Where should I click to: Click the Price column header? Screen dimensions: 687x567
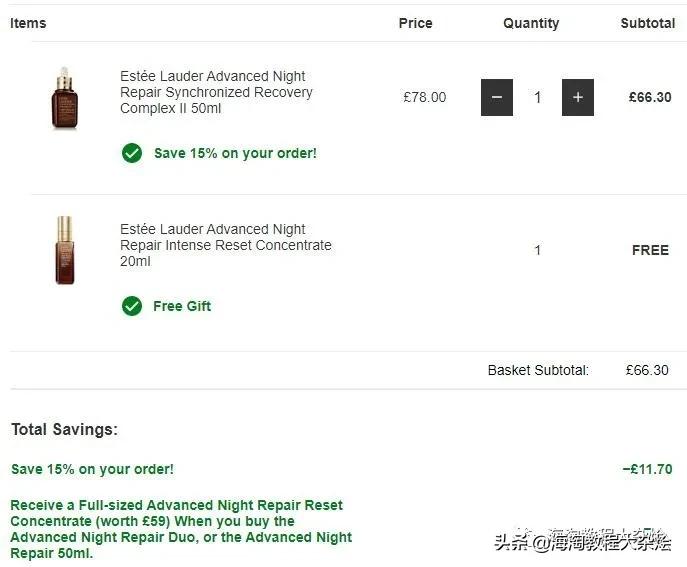tap(415, 23)
